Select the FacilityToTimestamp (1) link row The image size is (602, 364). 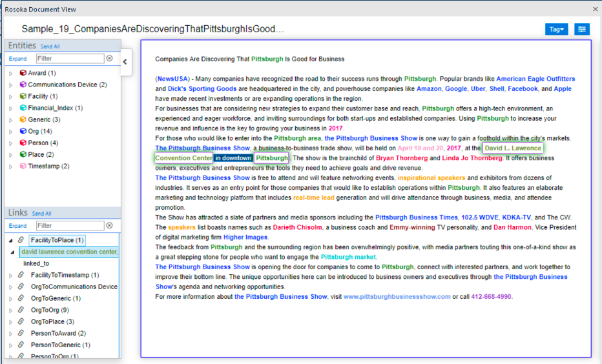[x=65, y=275]
